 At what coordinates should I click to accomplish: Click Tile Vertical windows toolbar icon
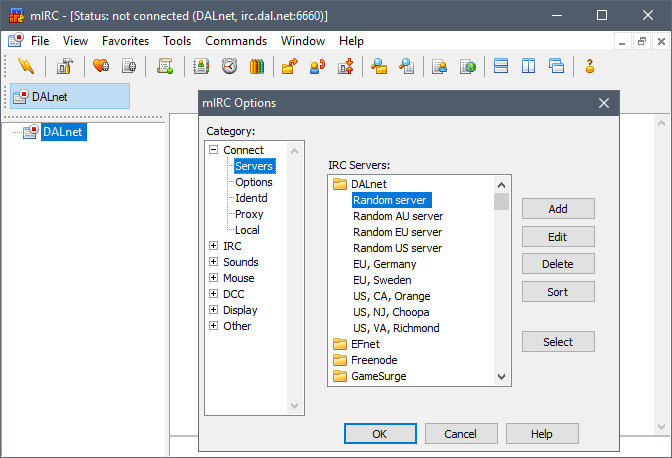pos(528,66)
